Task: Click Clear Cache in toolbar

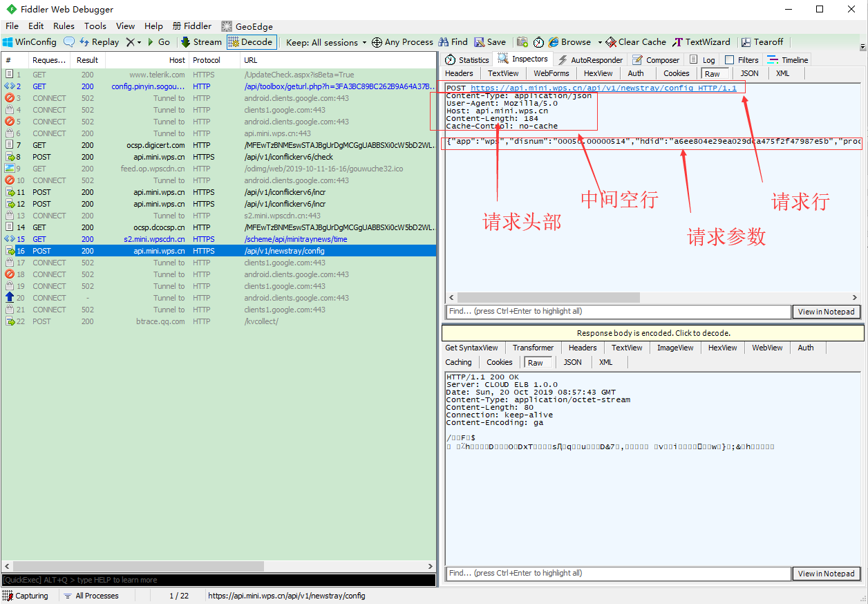Action: [x=636, y=42]
